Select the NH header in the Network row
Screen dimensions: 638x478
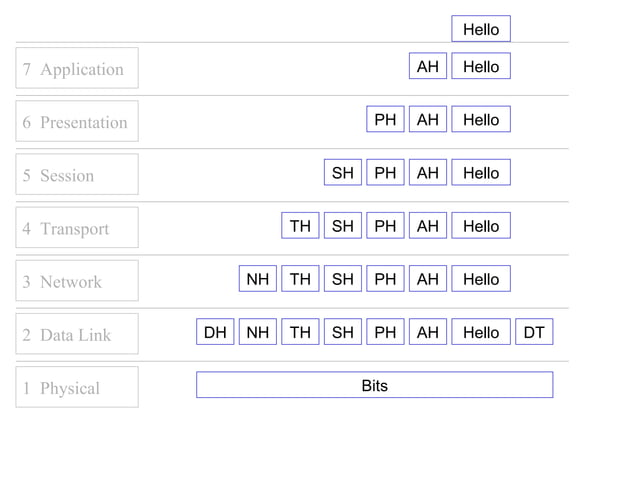pyautogui.click(x=258, y=279)
